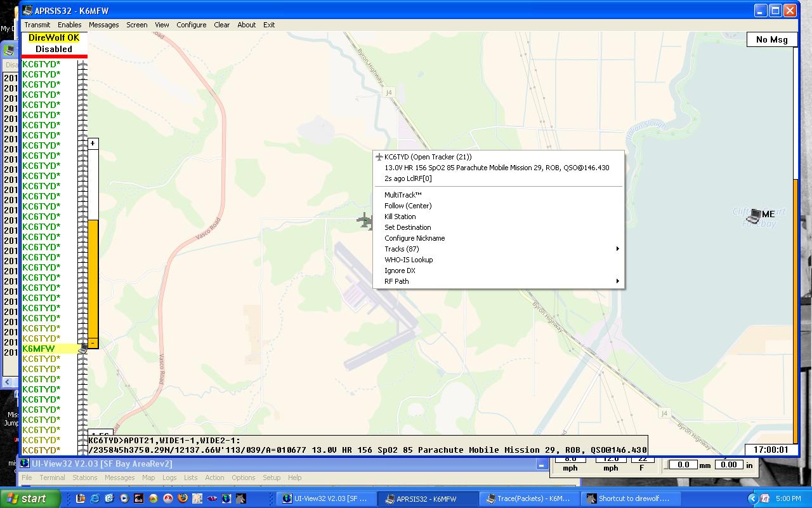Choose MultiTrack option in context menu
The width and height of the screenshot is (812, 508).
pos(403,195)
